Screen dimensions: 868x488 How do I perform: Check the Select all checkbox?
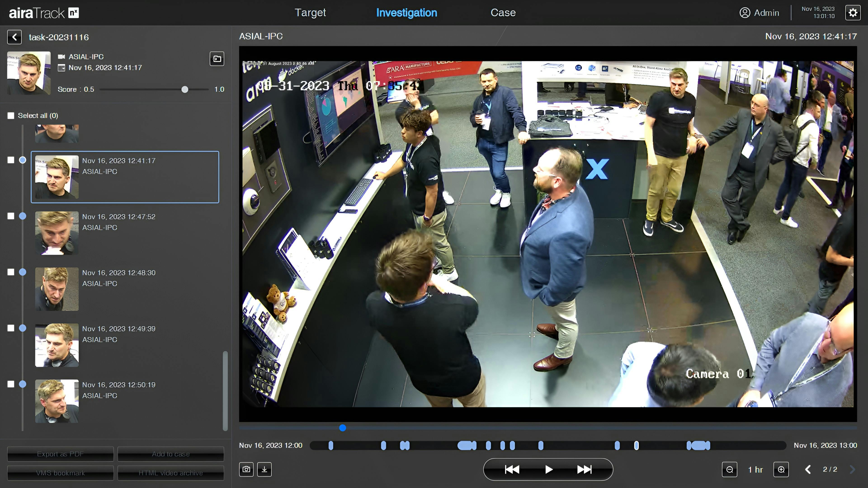[11, 115]
